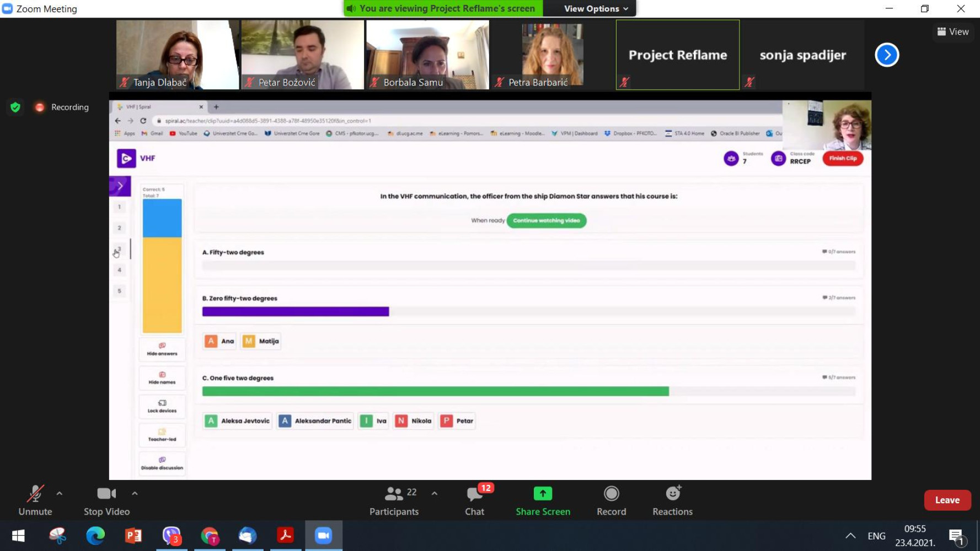
Task: Expand video options arrow next to Stop Video
Action: tap(135, 493)
